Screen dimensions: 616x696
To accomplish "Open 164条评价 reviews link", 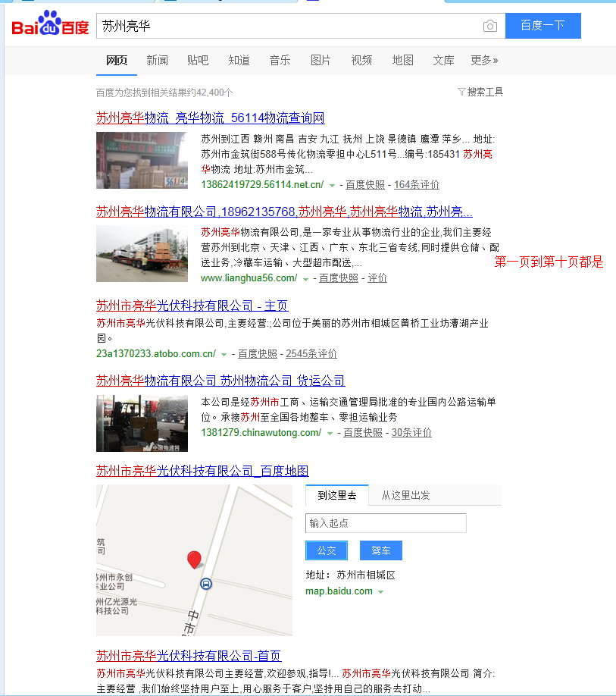I will click(x=417, y=185).
